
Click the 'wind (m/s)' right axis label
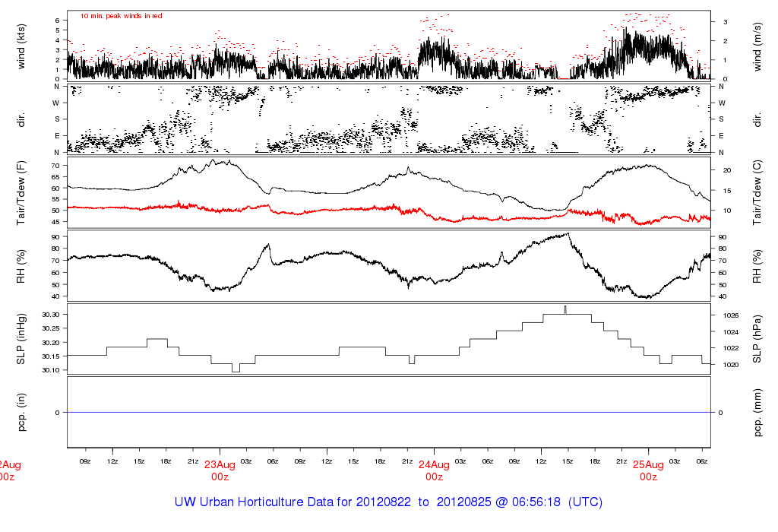757,46
